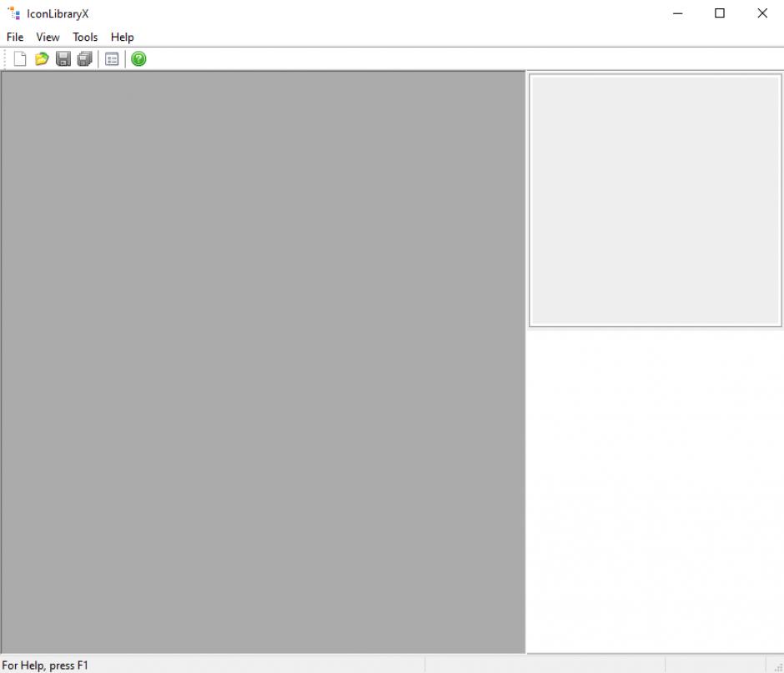Click the Save All stacked floppy icon
This screenshot has height=673, width=784.
click(x=85, y=59)
